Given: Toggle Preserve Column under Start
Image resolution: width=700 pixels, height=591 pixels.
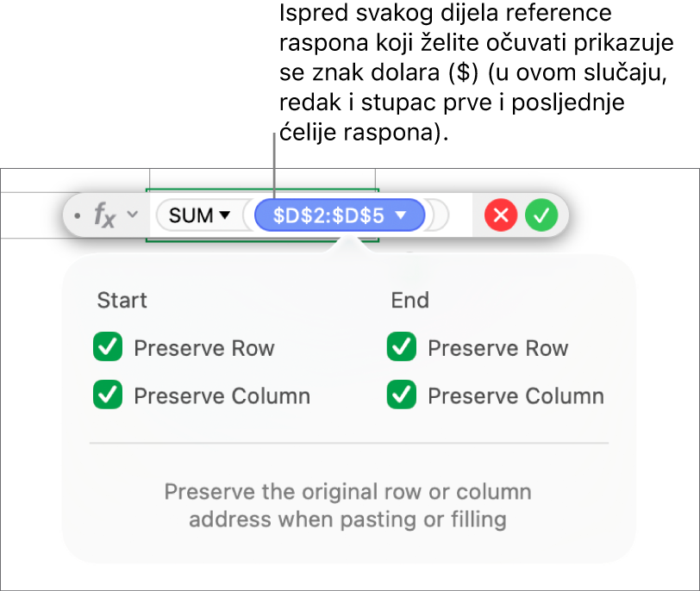Looking at the screenshot, I should [x=107, y=395].
